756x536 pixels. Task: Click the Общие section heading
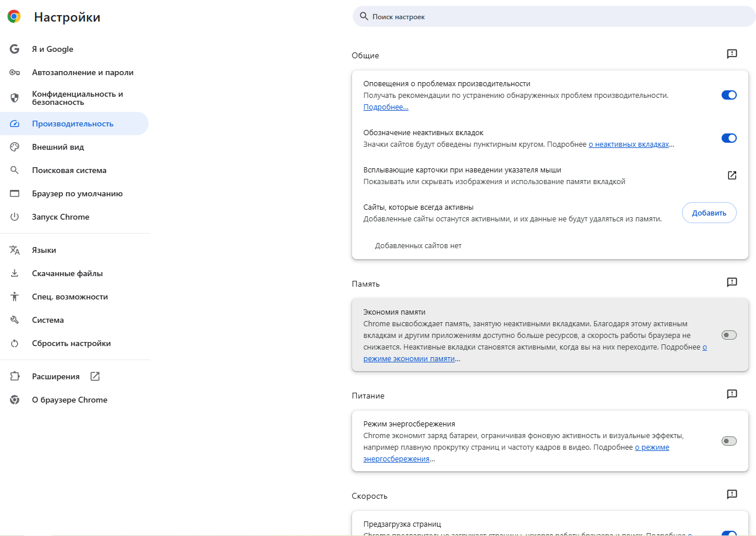click(x=365, y=55)
